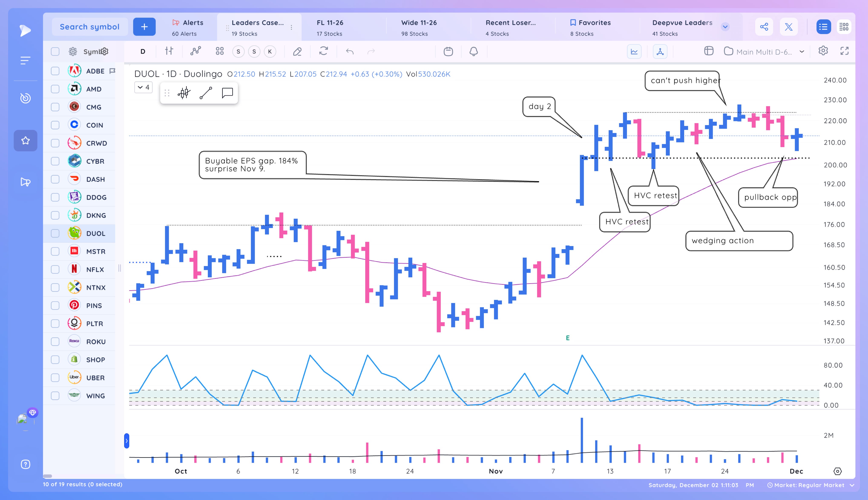
Task: Click the K circle button
Action: pos(270,52)
